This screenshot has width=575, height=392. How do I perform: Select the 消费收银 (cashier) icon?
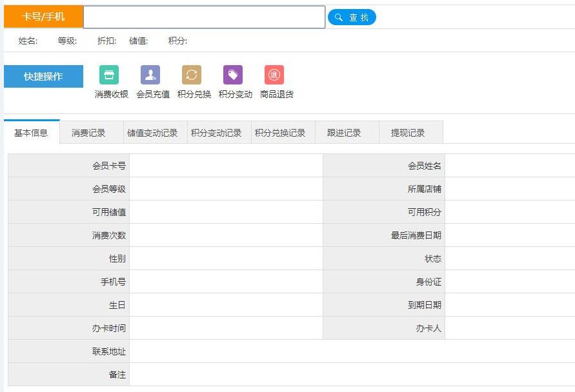point(110,75)
